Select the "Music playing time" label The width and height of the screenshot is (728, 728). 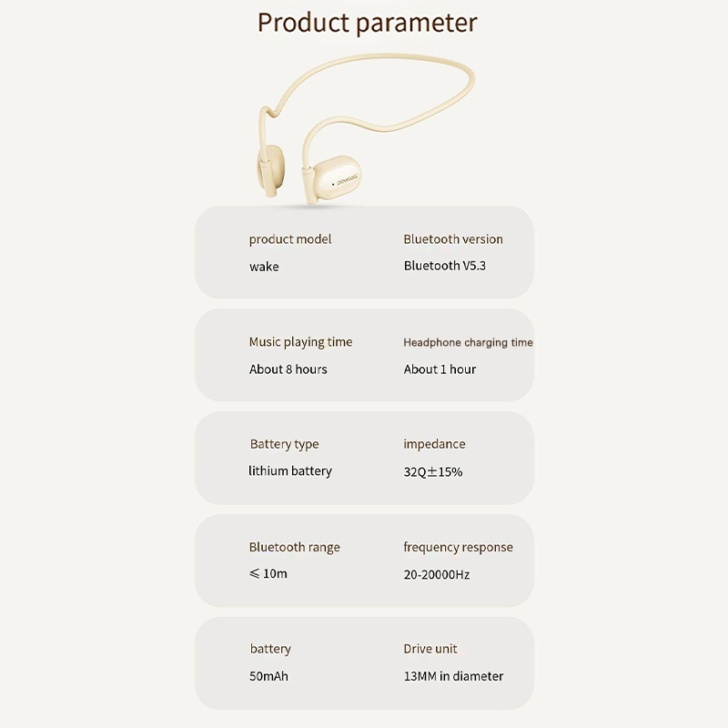click(x=300, y=342)
